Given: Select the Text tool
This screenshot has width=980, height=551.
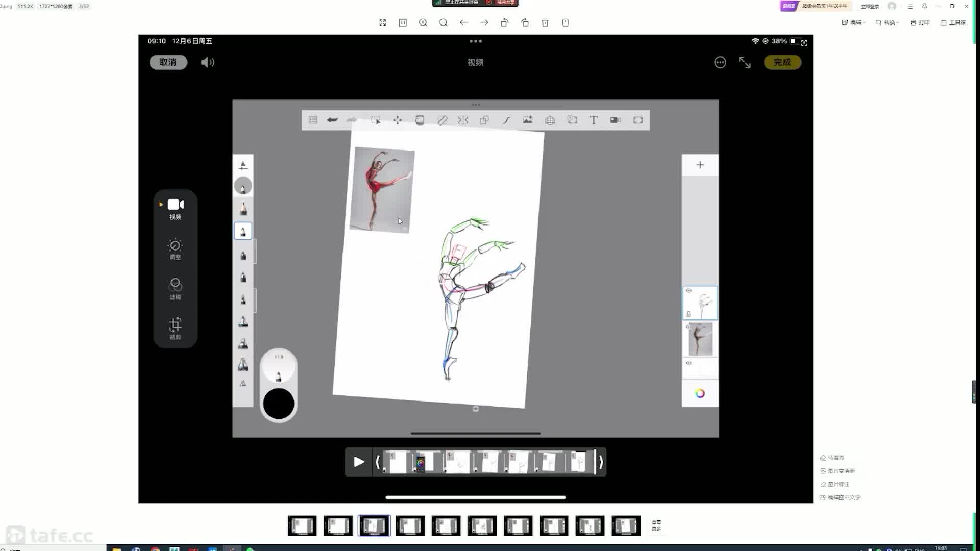Looking at the screenshot, I should click(x=594, y=120).
